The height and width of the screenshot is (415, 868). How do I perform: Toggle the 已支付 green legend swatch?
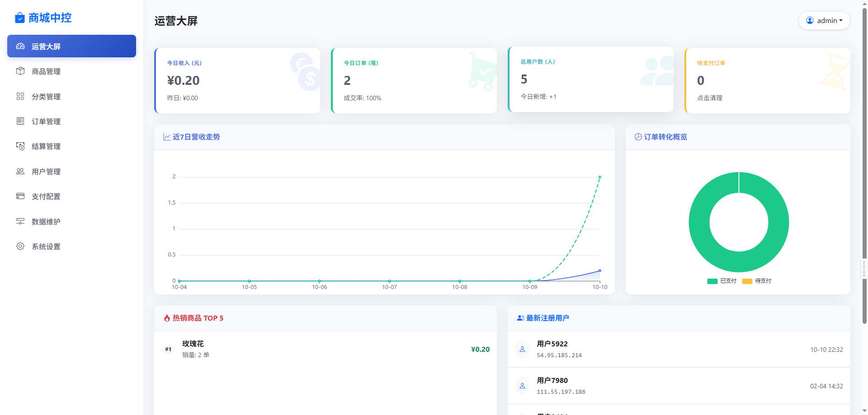(712, 281)
